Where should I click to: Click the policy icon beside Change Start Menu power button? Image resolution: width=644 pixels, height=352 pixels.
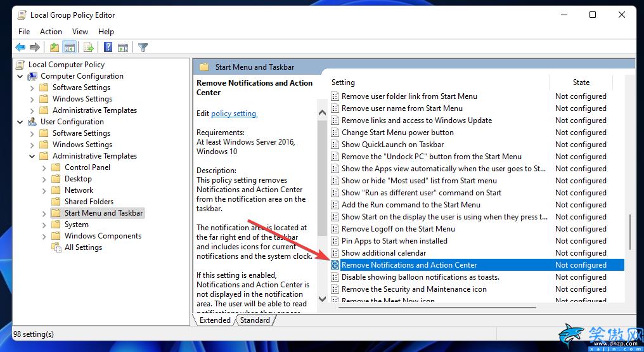click(335, 133)
